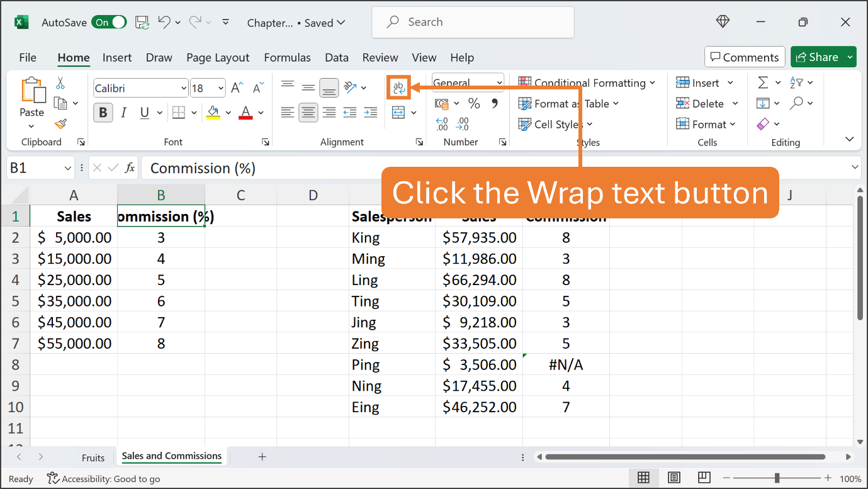Image resolution: width=868 pixels, height=489 pixels.
Task: Click the Comments button
Action: pos(745,57)
